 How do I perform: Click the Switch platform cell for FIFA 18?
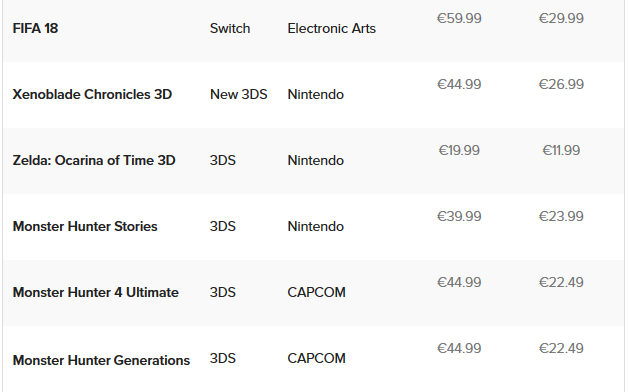pyautogui.click(x=230, y=28)
